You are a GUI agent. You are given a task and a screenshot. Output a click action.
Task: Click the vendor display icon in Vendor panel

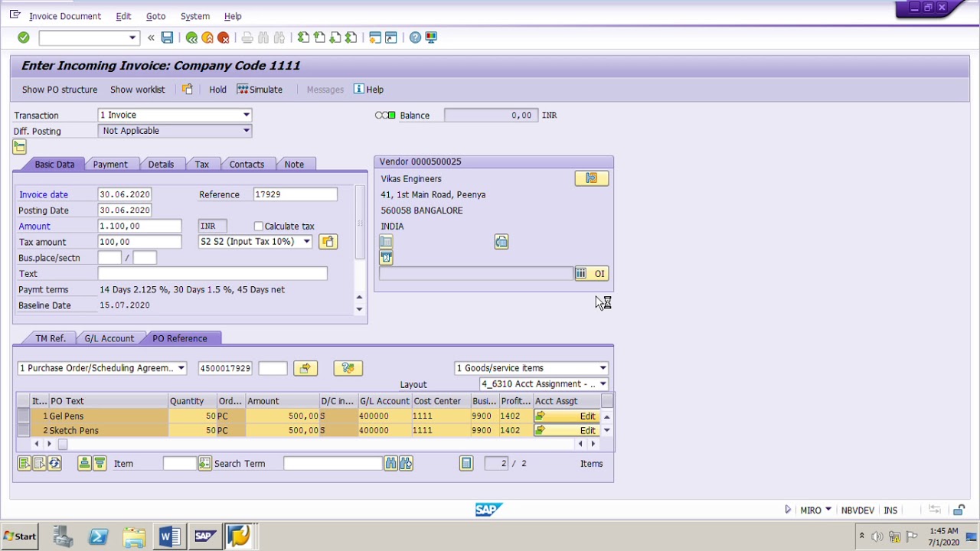pos(591,178)
